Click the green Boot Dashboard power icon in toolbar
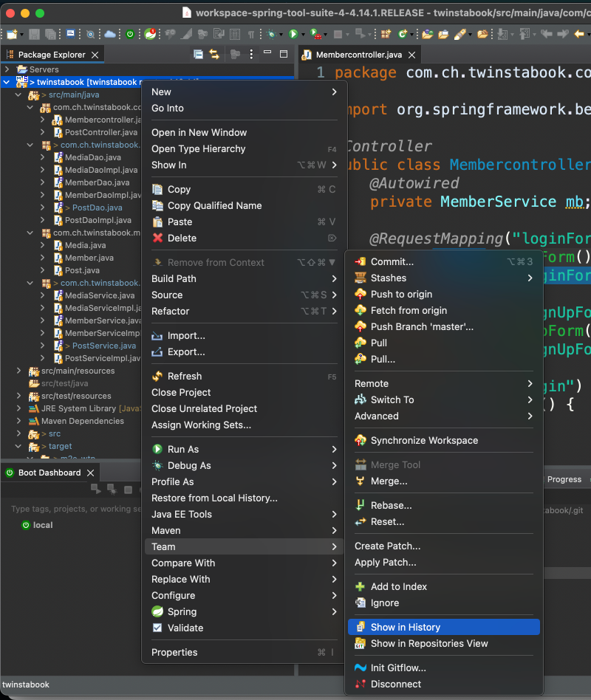The height and width of the screenshot is (700, 591). [130, 34]
